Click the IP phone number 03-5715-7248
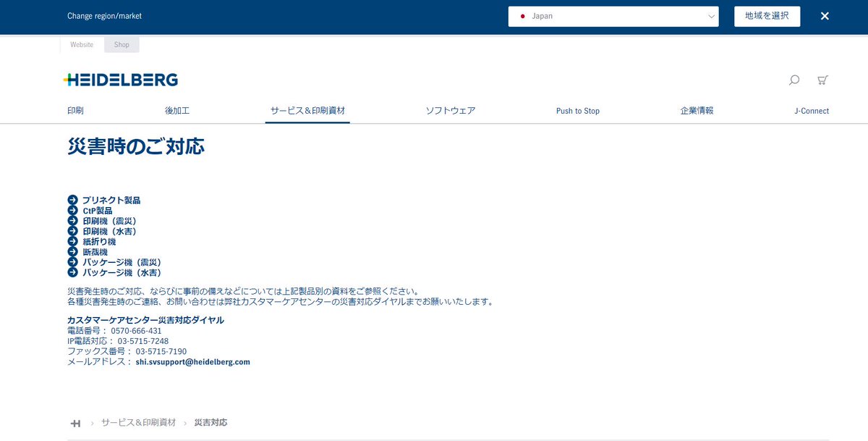The width and height of the screenshot is (868, 441). [143, 341]
